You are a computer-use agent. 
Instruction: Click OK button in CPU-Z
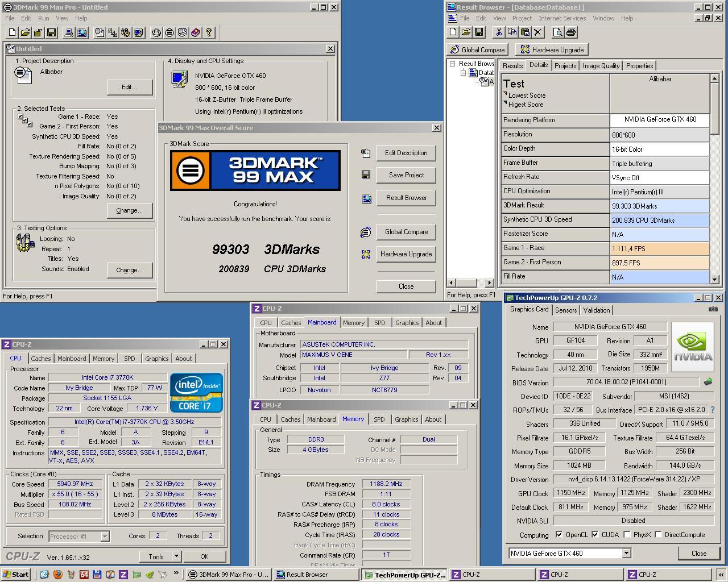(x=204, y=556)
